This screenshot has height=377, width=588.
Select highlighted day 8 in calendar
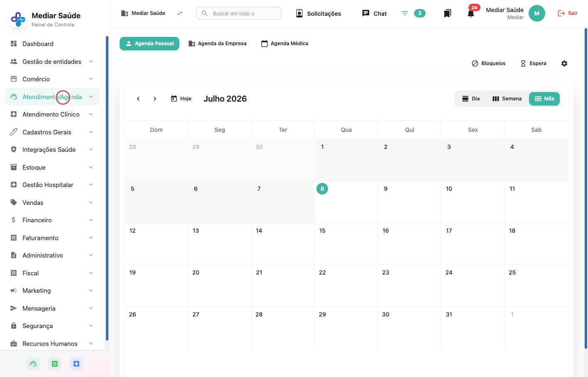322,189
